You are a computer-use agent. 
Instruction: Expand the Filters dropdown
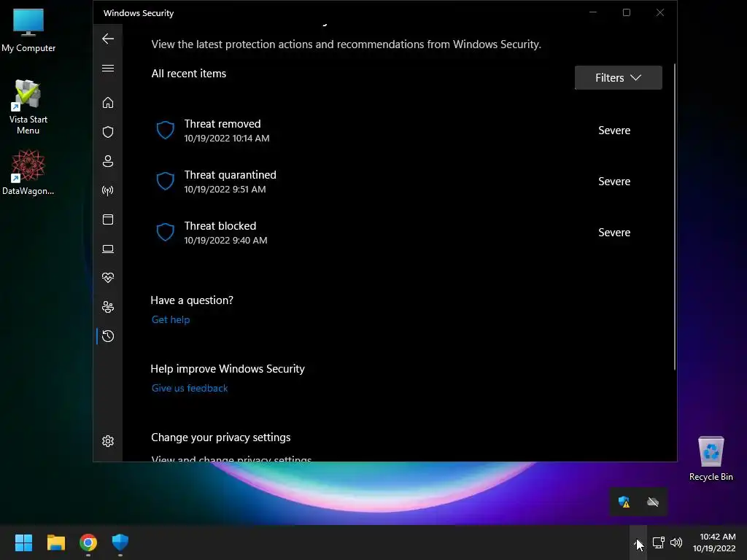(x=618, y=77)
